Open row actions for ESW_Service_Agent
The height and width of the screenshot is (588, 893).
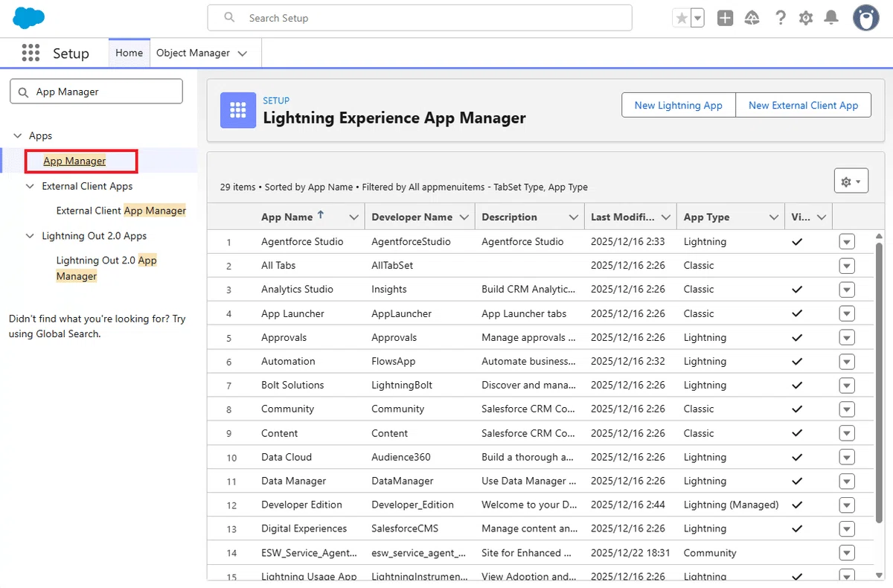(x=847, y=552)
